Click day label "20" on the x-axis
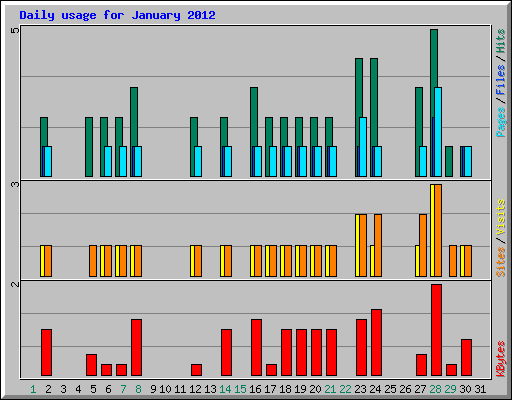The width and height of the screenshot is (512, 400). click(x=315, y=389)
